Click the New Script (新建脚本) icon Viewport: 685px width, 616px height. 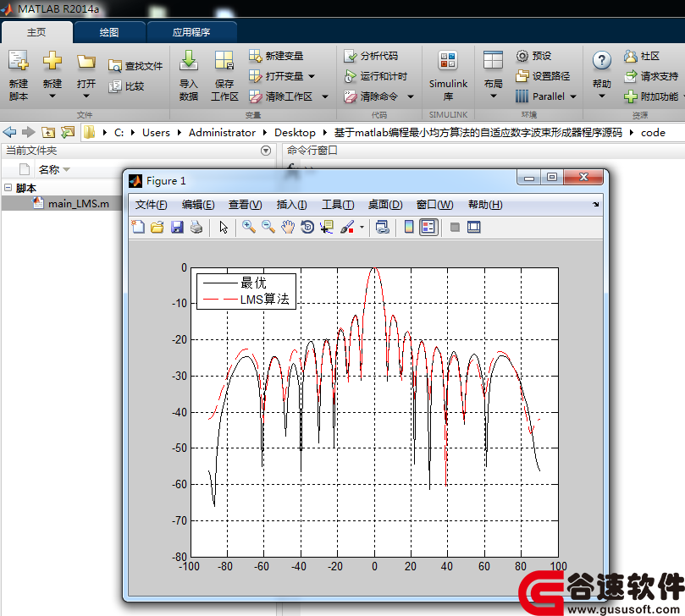click(19, 61)
